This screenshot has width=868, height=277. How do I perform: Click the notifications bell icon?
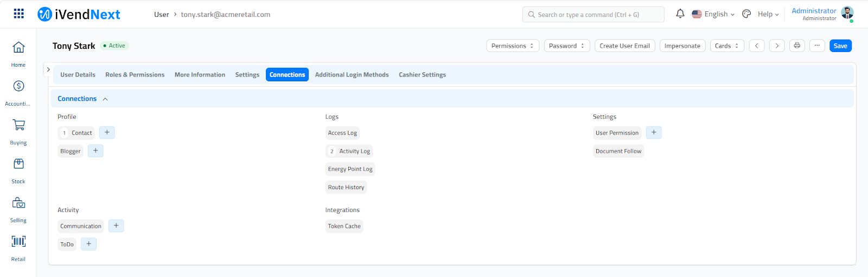coord(680,14)
